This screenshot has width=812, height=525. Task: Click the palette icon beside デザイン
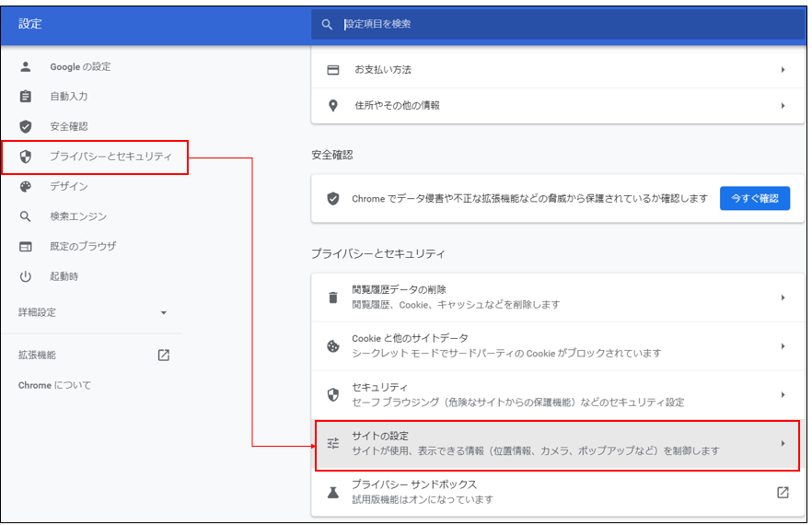(26, 186)
